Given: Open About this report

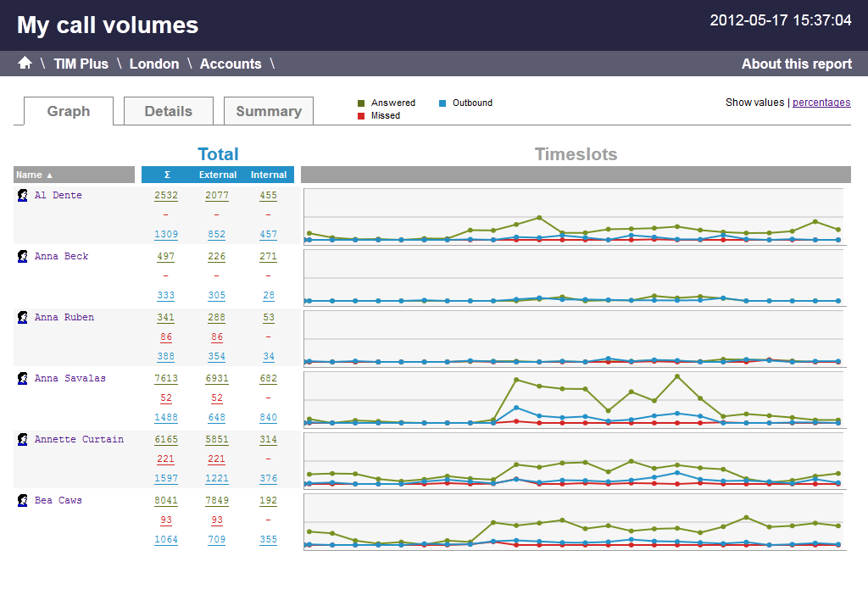Looking at the screenshot, I should click(x=796, y=64).
